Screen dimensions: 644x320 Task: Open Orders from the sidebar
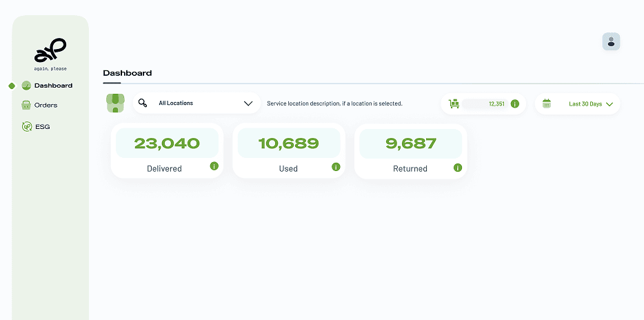46,105
